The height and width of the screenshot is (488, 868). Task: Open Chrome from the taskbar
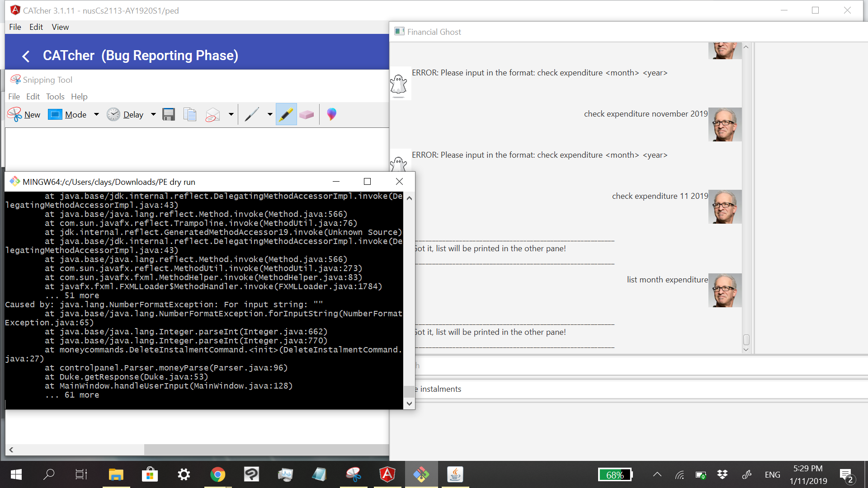(218, 474)
